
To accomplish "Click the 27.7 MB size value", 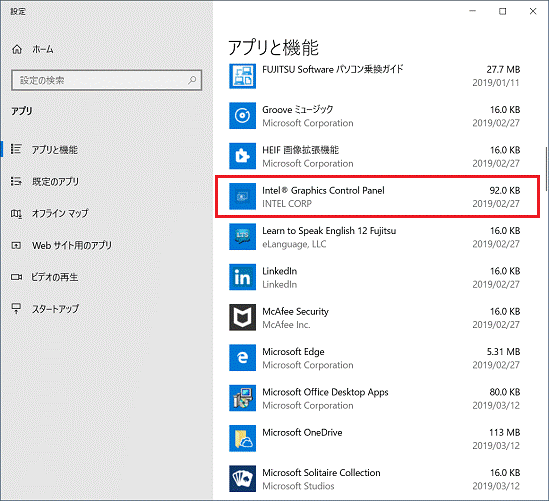I will point(503,69).
